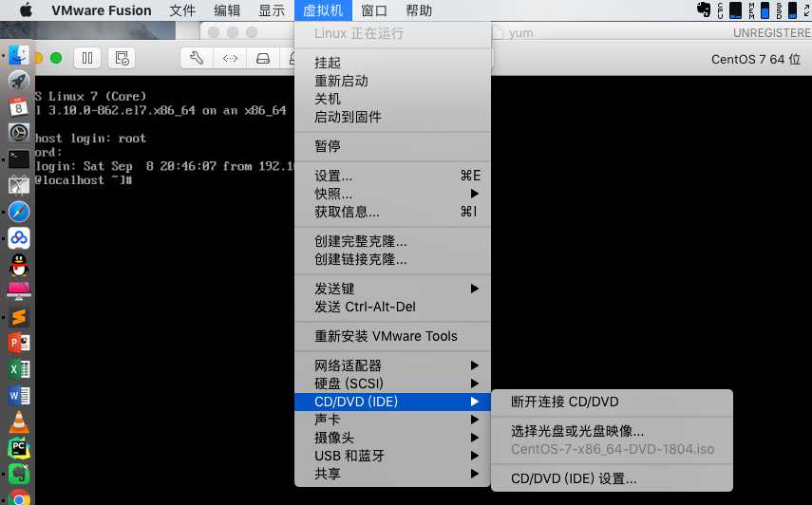Screen dimensions: 812x505
Task: Open the wrench settings toolbar icon
Action: pos(197,58)
